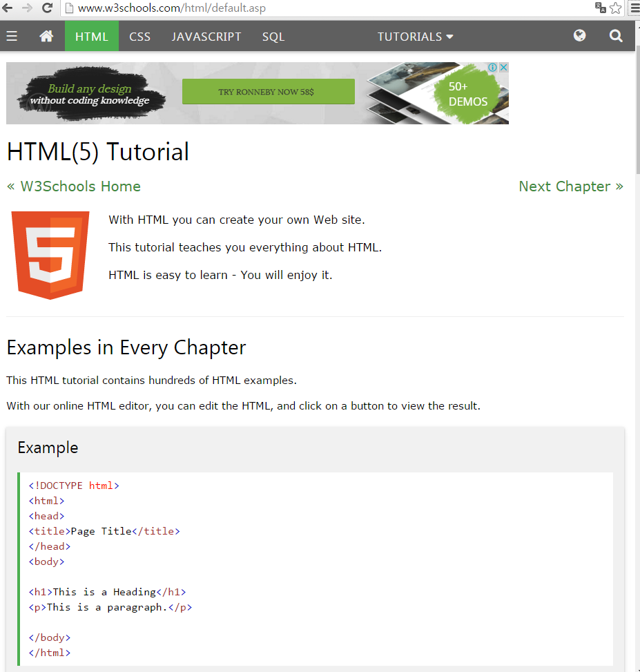Click the </body> code line
This screenshot has height=672, width=640.
tap(49, 637)
